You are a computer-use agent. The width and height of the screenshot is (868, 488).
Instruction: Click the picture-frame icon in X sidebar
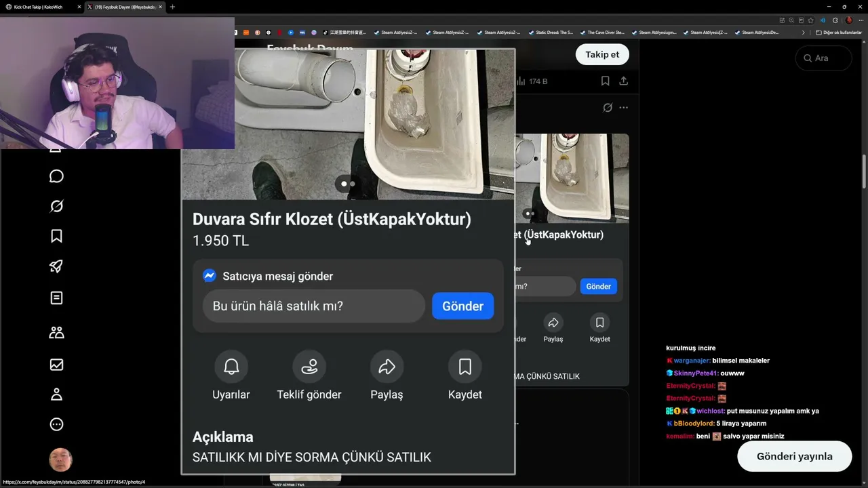56,365
